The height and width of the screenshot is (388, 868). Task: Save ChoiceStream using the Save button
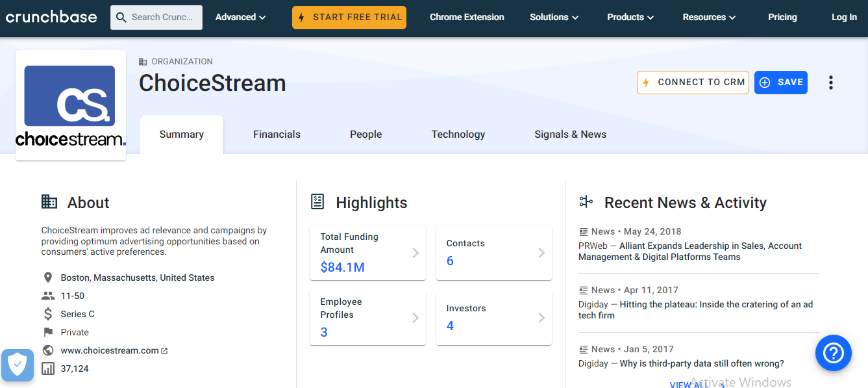(780, 83)
